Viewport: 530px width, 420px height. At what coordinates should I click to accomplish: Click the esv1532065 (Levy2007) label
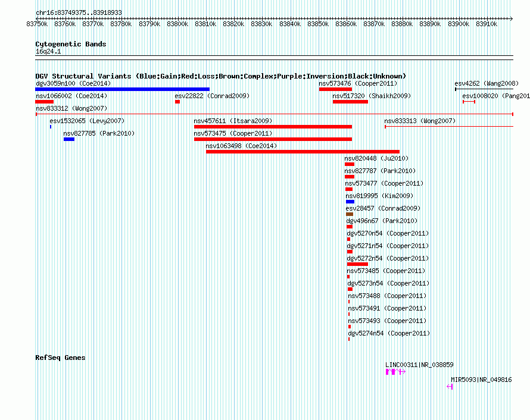tap(87, 121)
